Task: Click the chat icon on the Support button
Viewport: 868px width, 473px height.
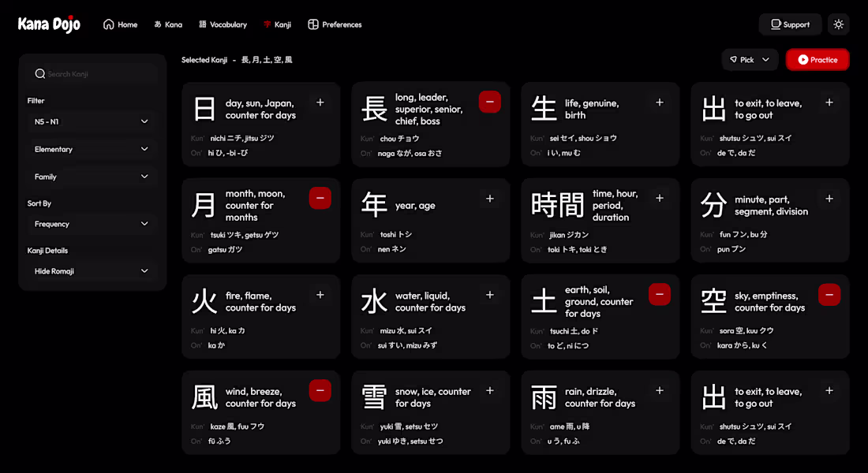Action: [x=777, y=24]
